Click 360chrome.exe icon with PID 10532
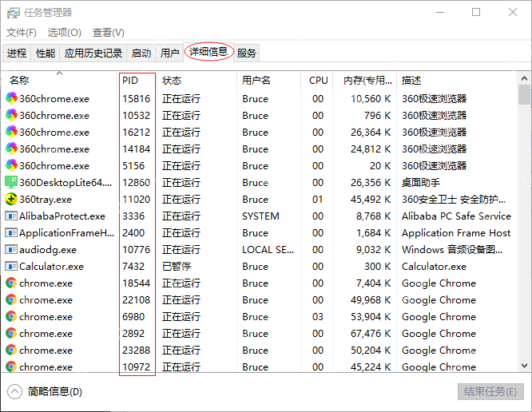The width and height of the screenshot is (532, 412). click(11, 115)
